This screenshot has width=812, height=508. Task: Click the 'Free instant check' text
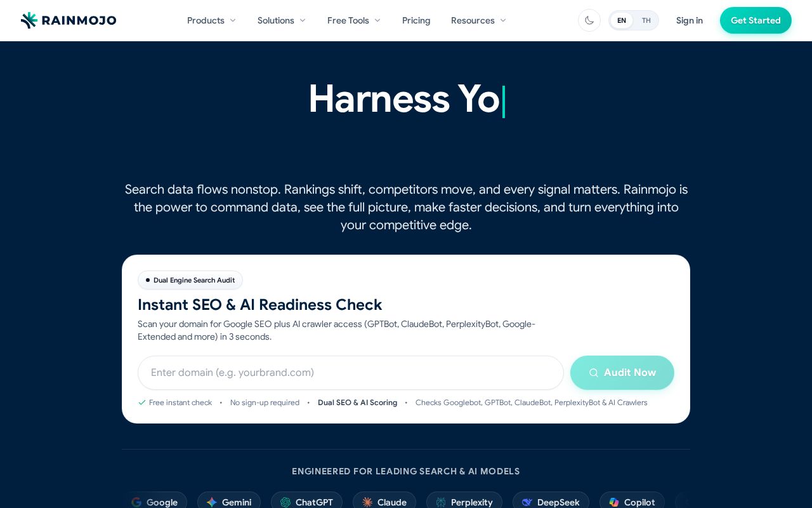pyautogui.click(x=180, y=403)
